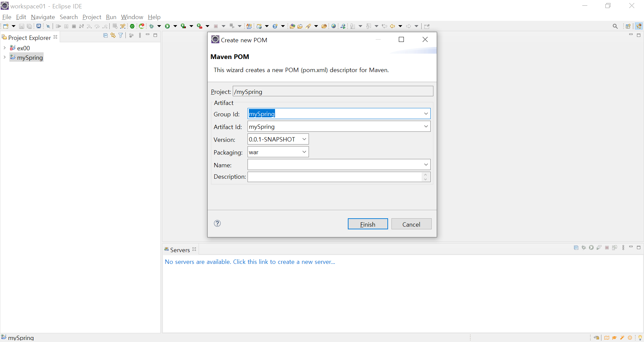Select the ex00 project in the tree
The width and height of the screenshot is (644, 342).
point(20,48)
